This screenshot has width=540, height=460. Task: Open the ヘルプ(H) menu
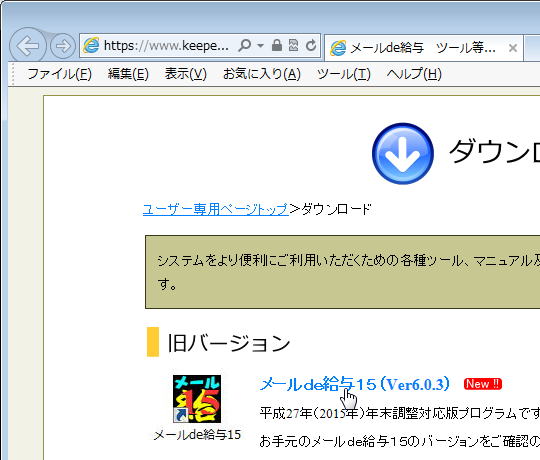414,74
